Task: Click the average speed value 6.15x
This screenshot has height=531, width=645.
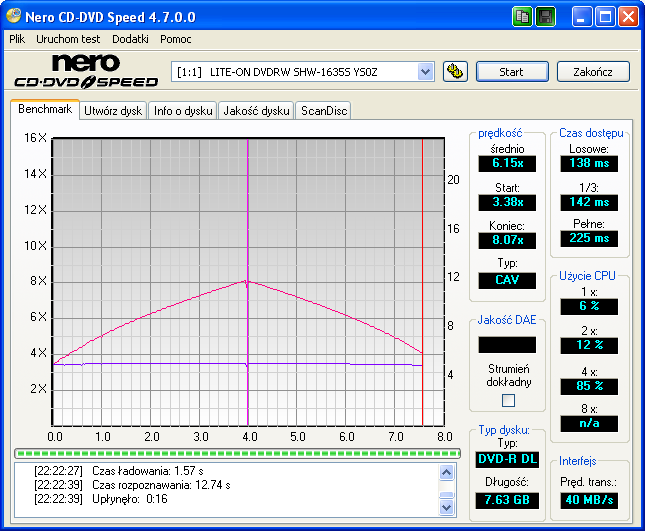Action: click(507, 163)
